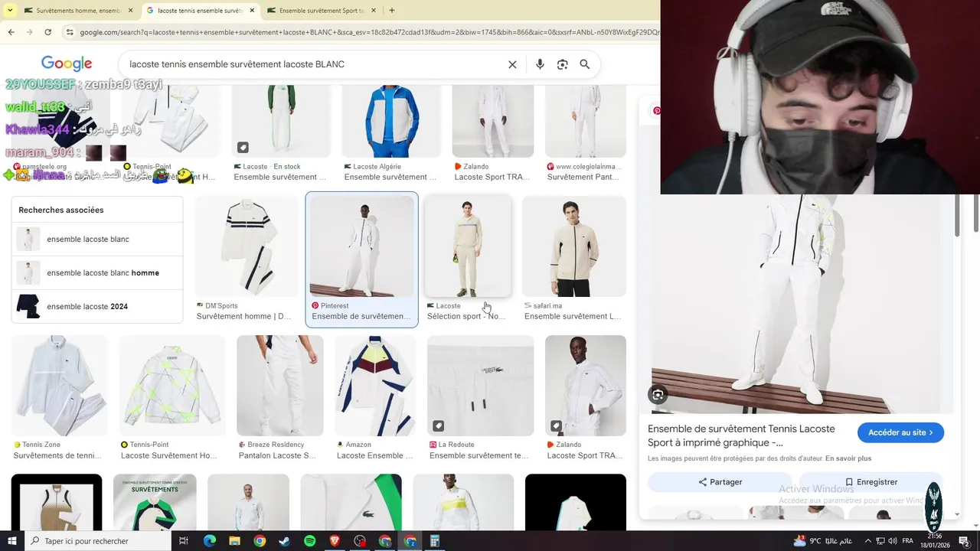
Task: Go back in browser history
Action: [11, 32]
